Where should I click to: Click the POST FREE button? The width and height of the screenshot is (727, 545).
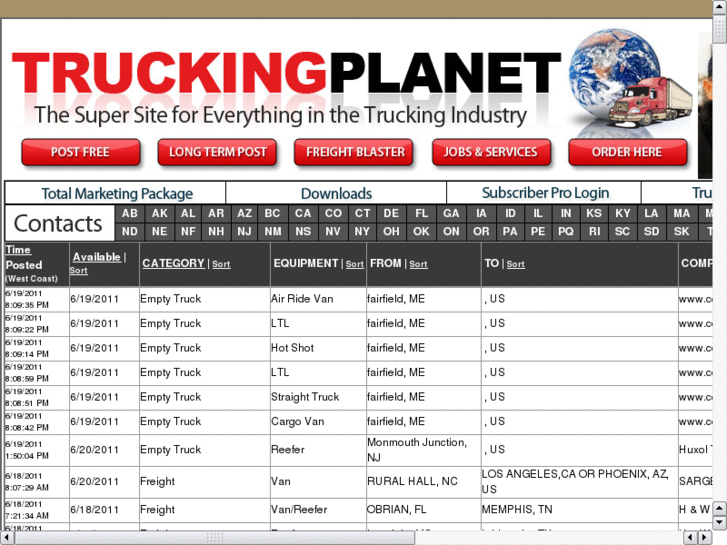(x=81, y=152)
